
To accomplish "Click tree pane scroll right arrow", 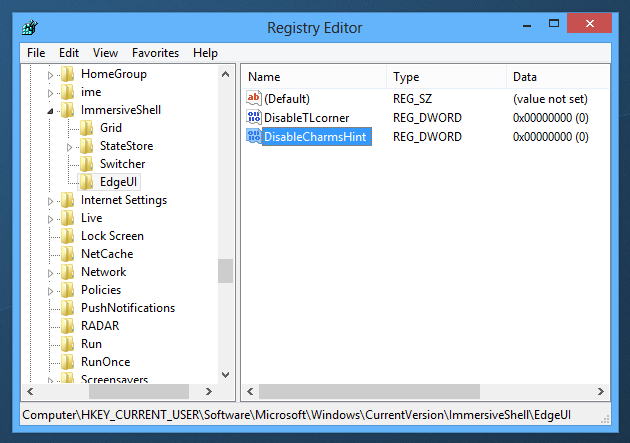I will coord(208,391).
